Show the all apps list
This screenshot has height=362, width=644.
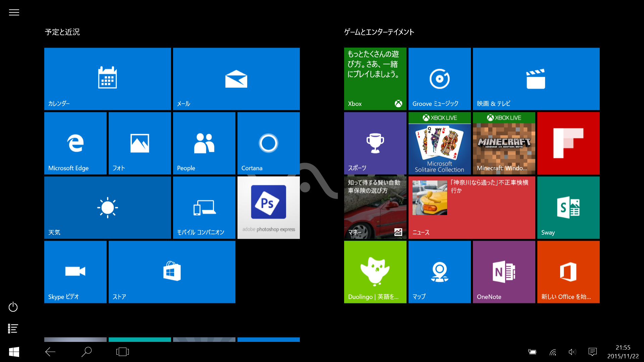13,328
